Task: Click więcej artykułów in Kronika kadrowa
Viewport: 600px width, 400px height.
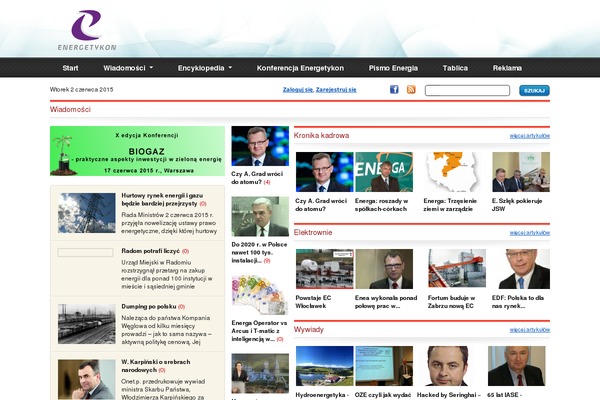Action: pyautogui.click(x=530, y=136)
